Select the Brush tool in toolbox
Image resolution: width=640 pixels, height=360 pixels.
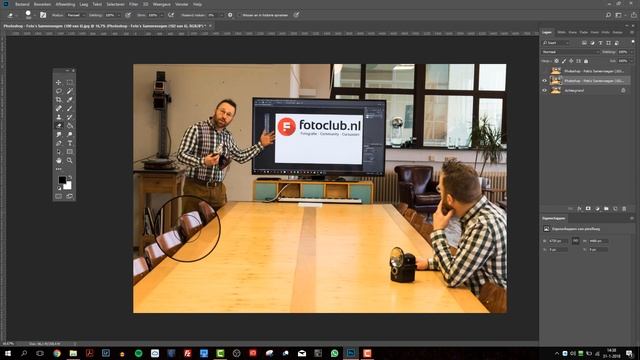click(70, 109)
